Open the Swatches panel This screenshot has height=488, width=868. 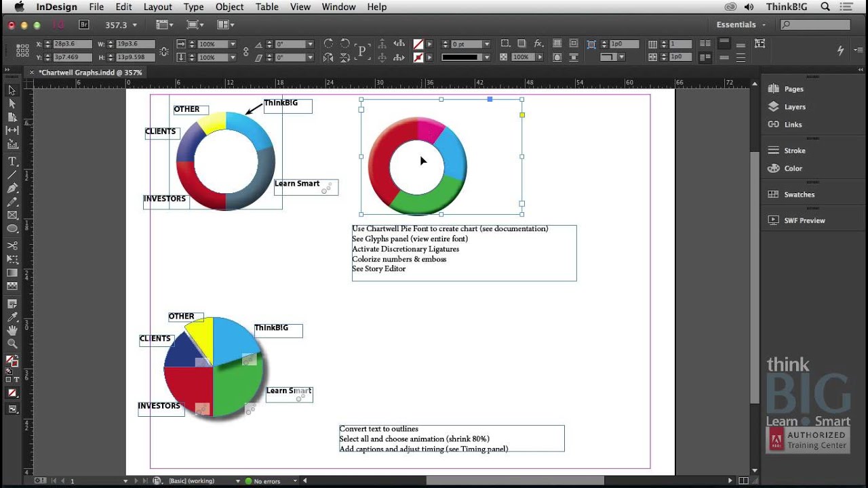click(799, 195)
